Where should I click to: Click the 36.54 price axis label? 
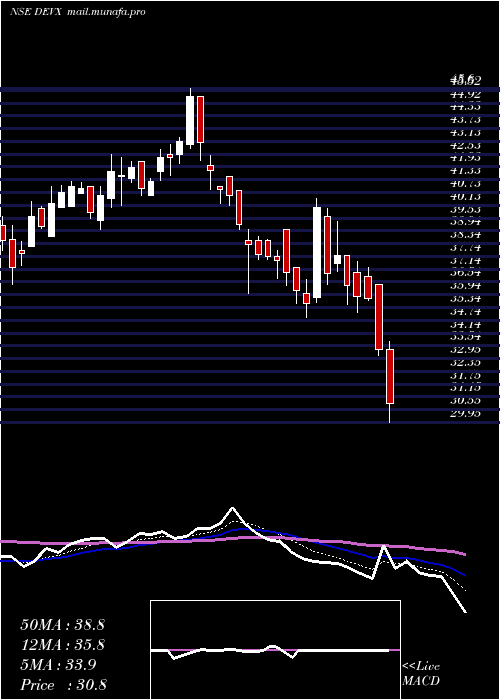(465, 273)
